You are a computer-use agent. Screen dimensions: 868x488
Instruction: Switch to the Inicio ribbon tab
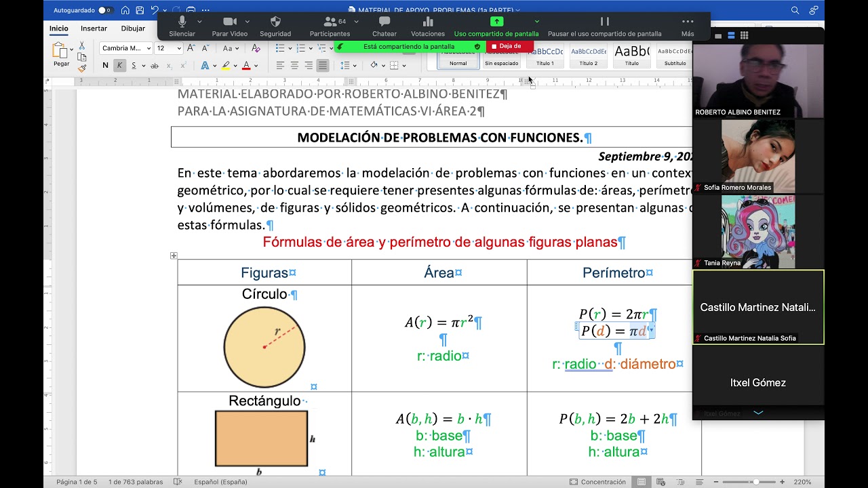click(x=59, y=28)
